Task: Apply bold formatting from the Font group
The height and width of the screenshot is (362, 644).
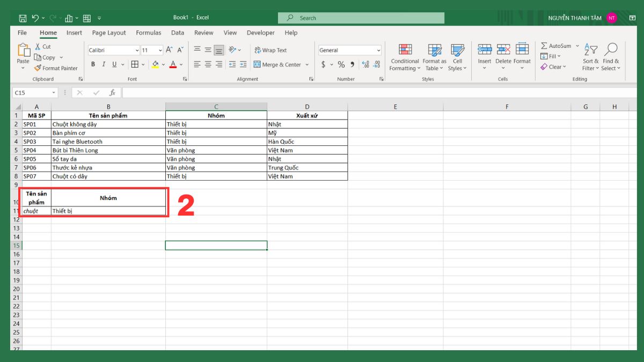Action: pyautogui.click(x=92, y=64)
